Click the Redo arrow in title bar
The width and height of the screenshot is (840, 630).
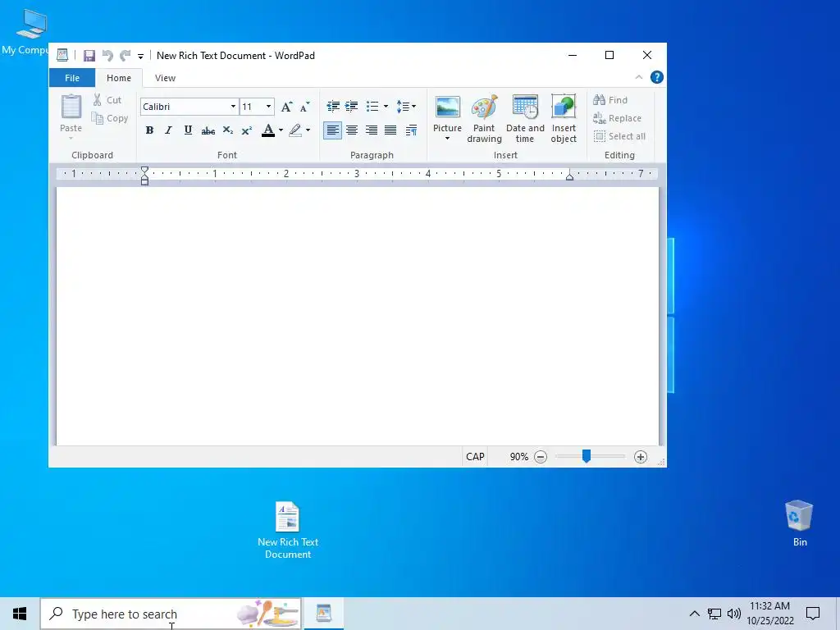click(x=126, y=55)
